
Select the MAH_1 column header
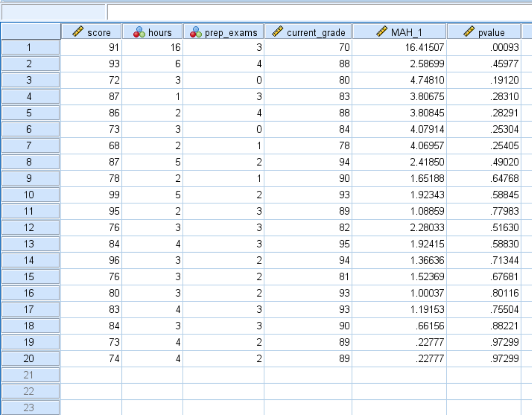pyautogui.click(x=399, y=32)
